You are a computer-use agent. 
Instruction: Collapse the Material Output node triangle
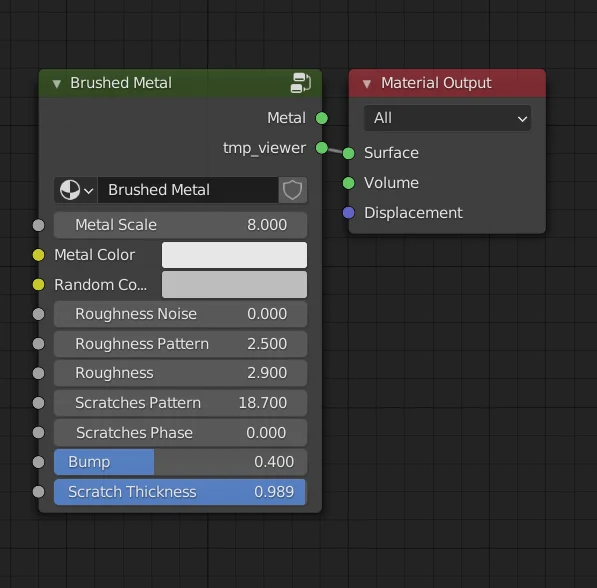click(367, 83)
